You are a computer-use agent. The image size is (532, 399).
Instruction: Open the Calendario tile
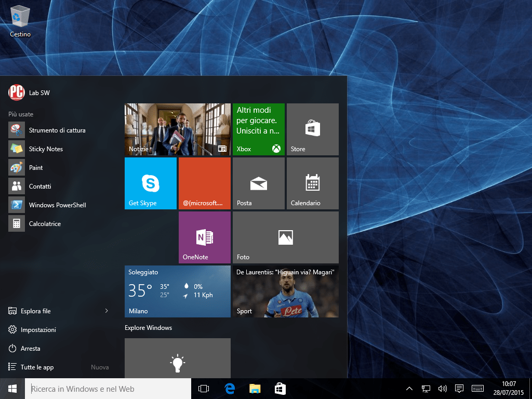(x=313, y=183)
